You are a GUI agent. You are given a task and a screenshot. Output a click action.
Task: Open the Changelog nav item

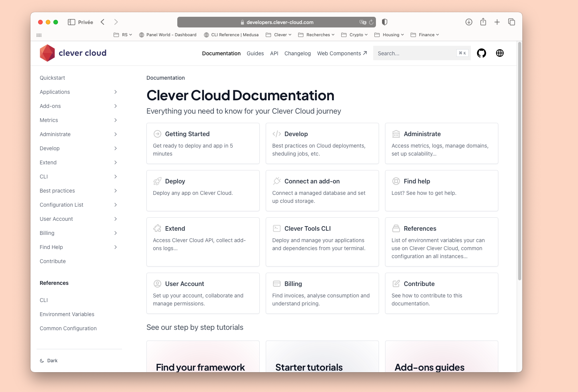point(297,53)
